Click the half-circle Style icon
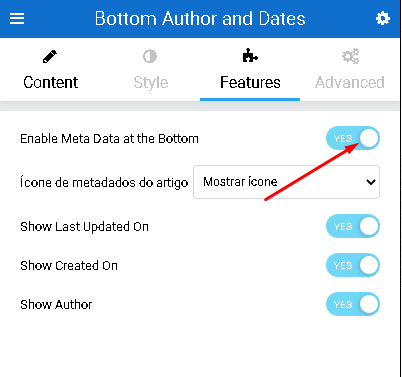 pyautogui.click(x=150, y=56)
